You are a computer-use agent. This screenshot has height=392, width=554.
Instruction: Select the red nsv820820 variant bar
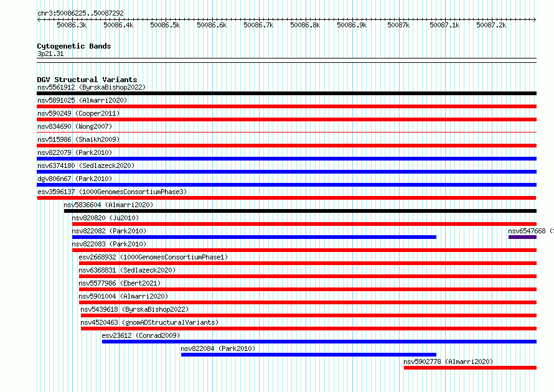coord(304,224)
